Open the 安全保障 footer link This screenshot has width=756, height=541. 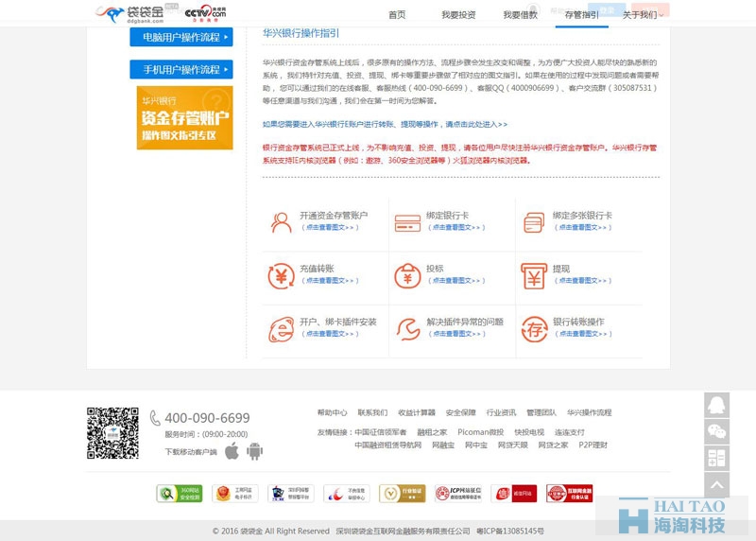[460, 412]
